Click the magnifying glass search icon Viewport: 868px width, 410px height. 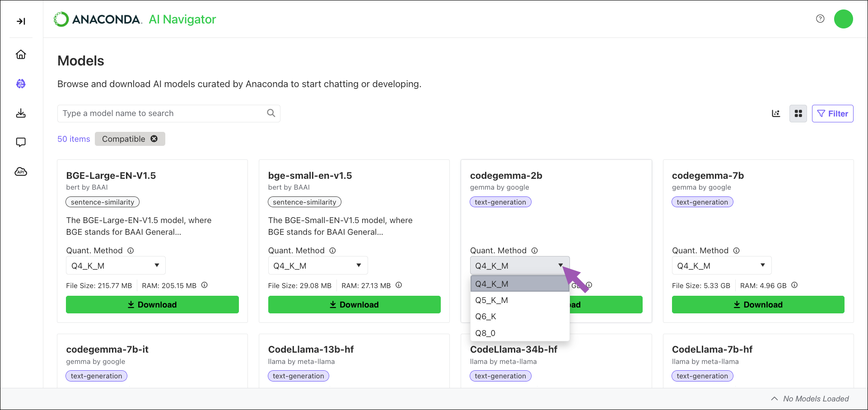271,113
